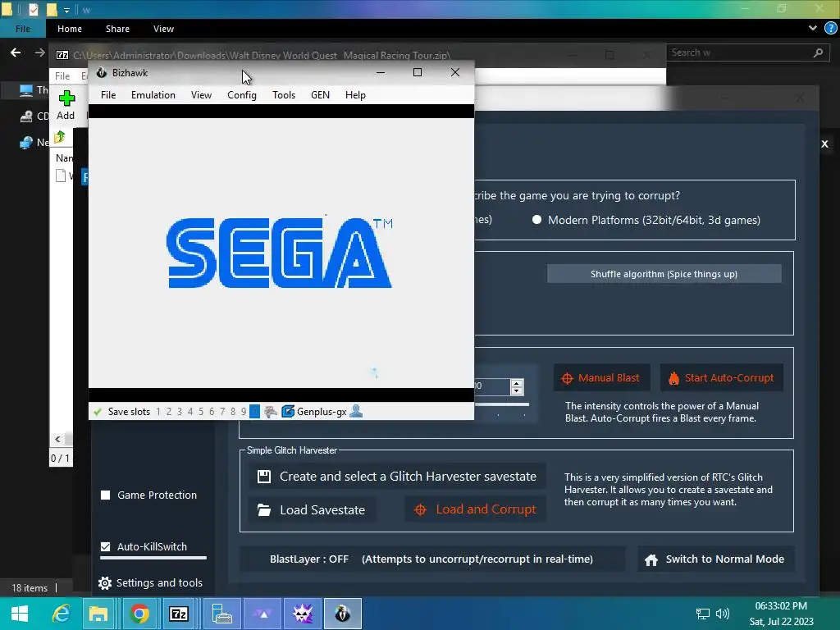
Task: Open Bizhawk eagle icon in taskbar
Action: pos(343,614)
